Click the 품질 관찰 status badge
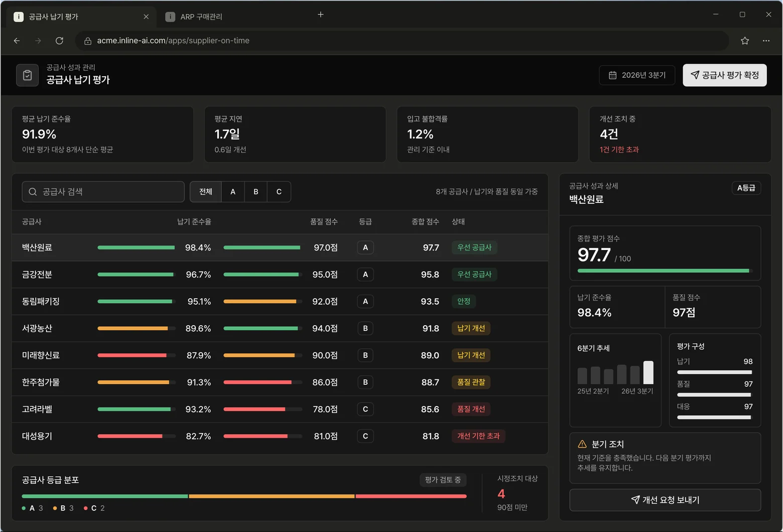This screenshot has width=783, height=532. [471, 382]
